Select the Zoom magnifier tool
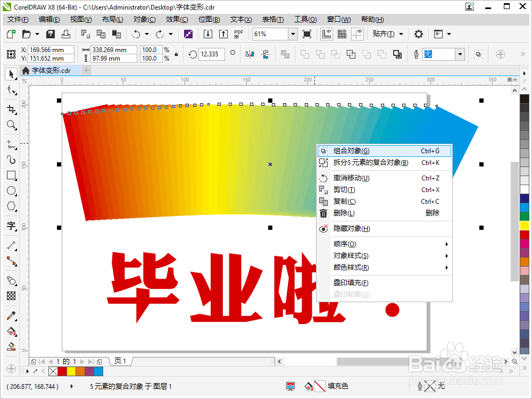This screenshot has height=399, width=532. pos(11,125)
